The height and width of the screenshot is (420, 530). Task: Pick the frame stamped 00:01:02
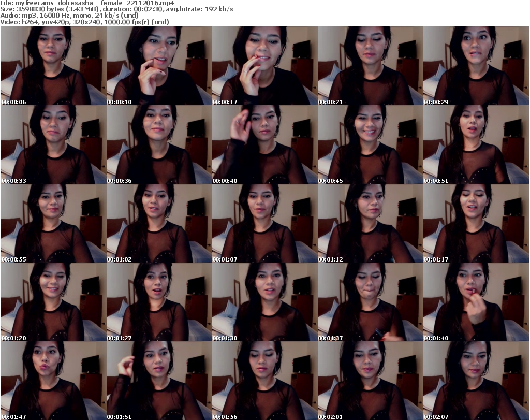point(159,223)
